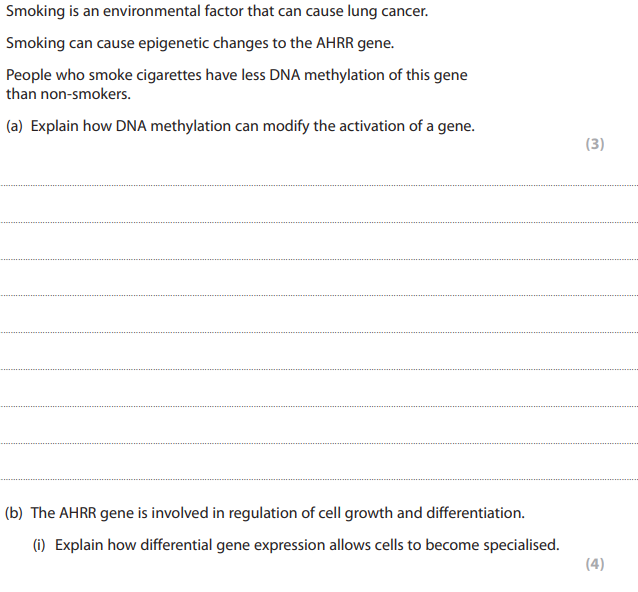Click the (4) marks indicator
This screenshot has width=638, height=592.
[x=594, y=564]
